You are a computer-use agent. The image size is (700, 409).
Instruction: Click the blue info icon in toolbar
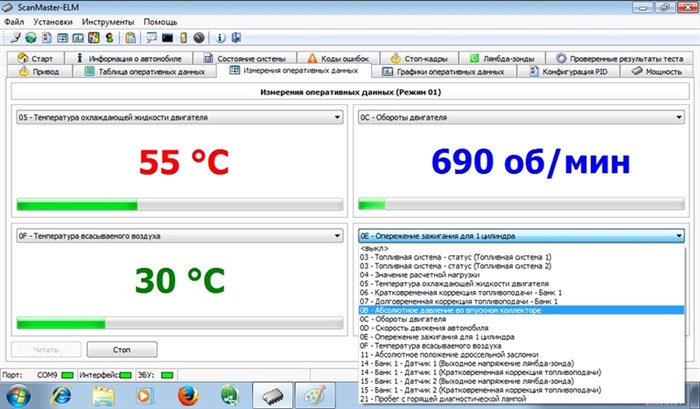coord(220,38)
